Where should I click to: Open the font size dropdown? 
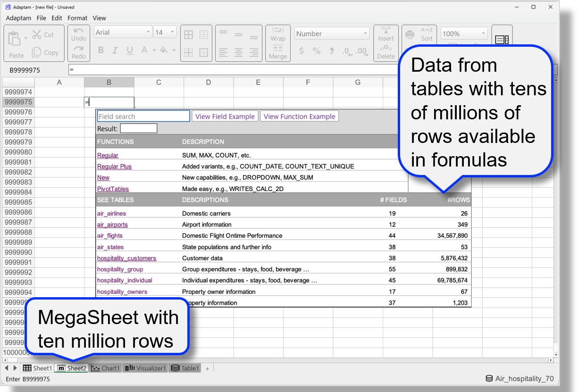click(165, 32)
